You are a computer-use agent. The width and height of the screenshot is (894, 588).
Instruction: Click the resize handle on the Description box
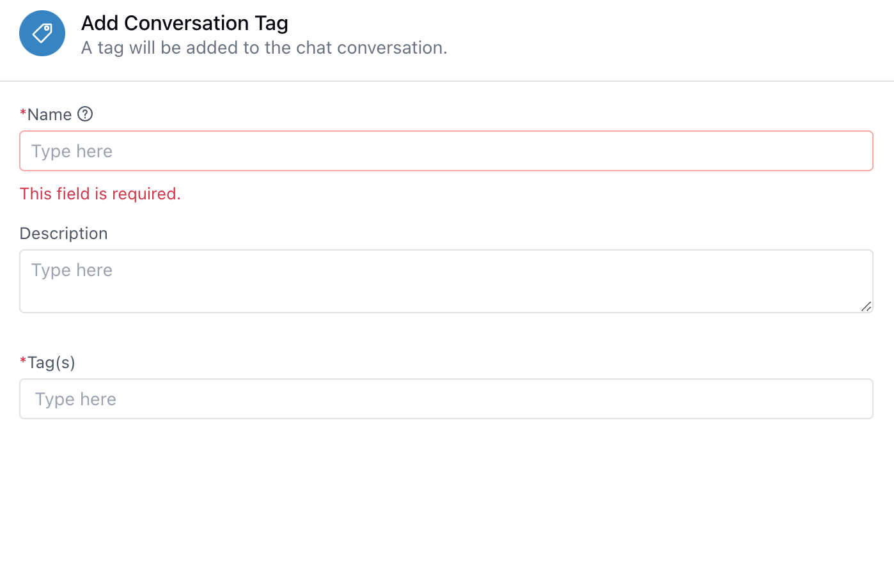coord(867,307)
